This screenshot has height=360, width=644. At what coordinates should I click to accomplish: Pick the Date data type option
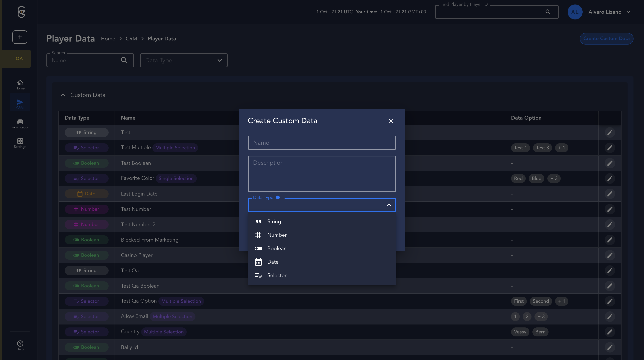coord(273,262)
